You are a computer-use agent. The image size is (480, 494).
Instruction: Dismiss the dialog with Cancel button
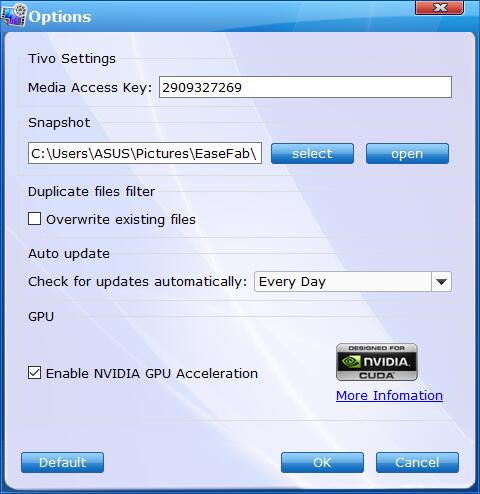point(417,462)
